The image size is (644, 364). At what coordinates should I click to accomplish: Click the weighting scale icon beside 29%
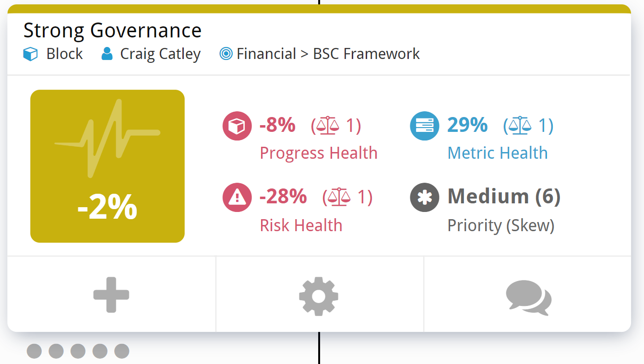520,126
